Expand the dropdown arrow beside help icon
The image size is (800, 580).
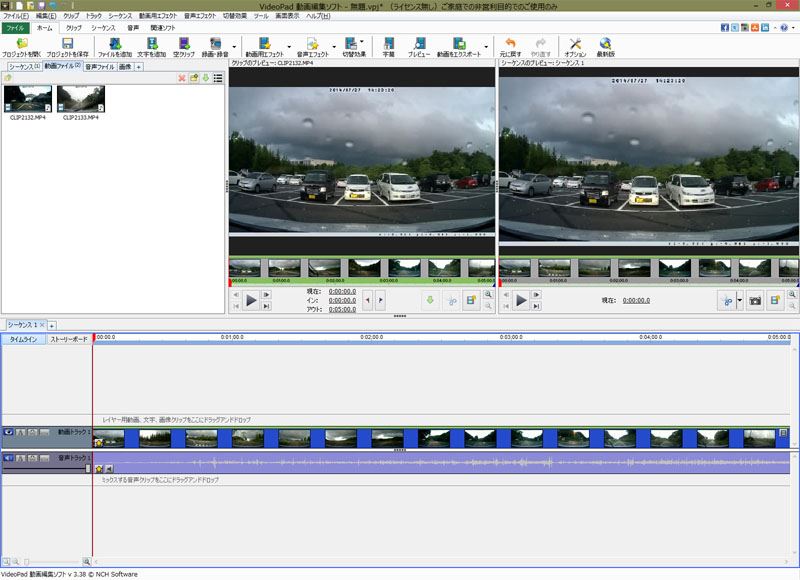point(793,28)
